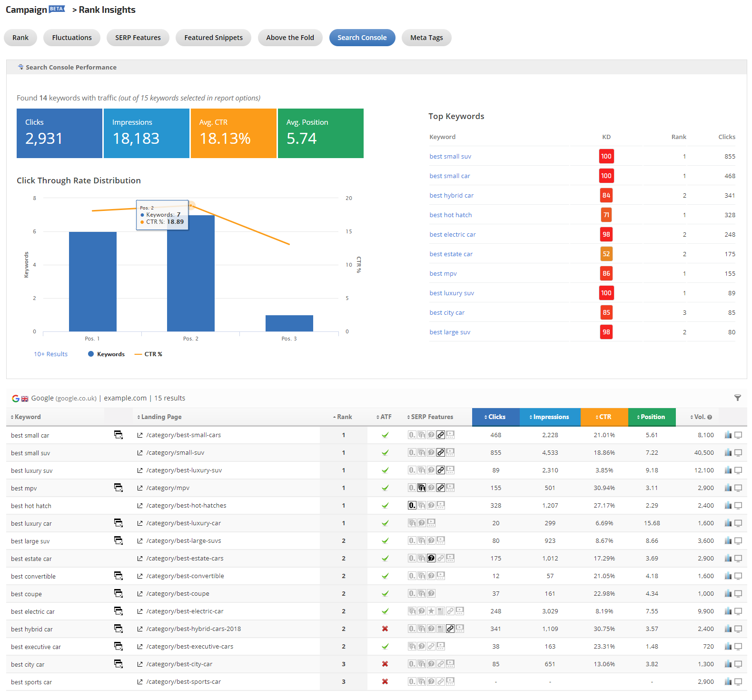Click the filter funnel icon above results table

point(737,398)
